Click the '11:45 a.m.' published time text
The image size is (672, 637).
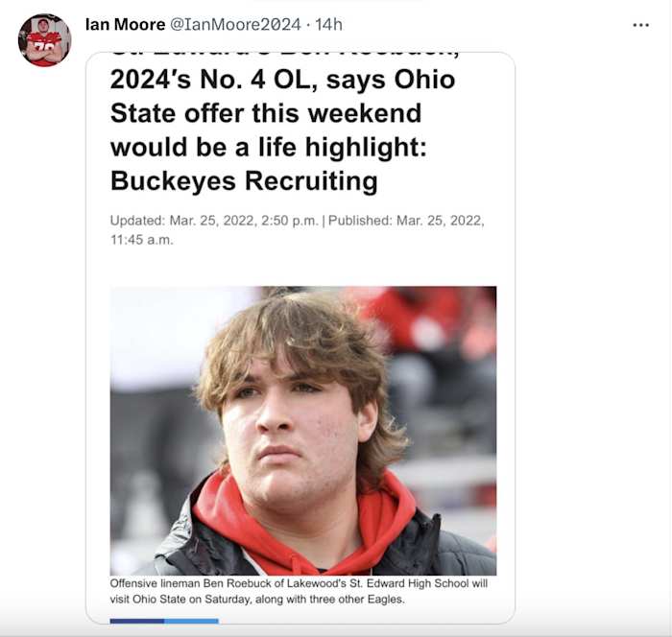(142, 240)
